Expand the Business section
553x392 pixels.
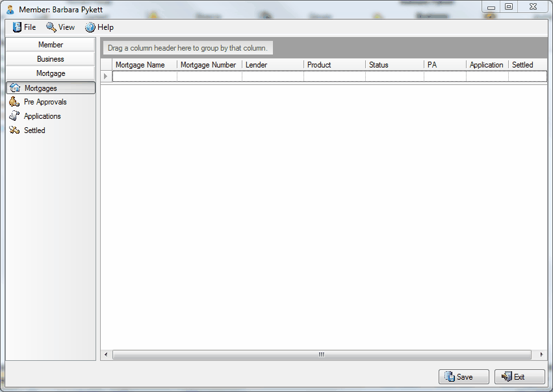pos(51,59)
